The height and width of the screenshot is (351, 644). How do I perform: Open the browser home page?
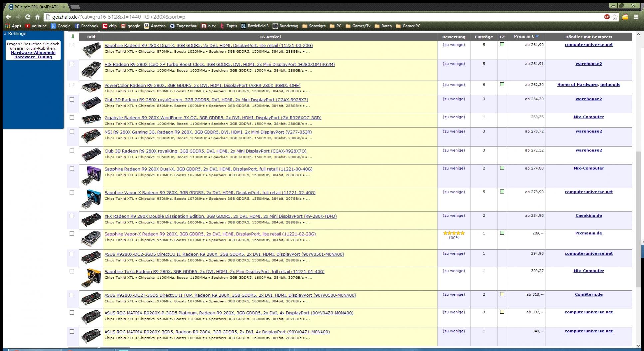[37, 17]
